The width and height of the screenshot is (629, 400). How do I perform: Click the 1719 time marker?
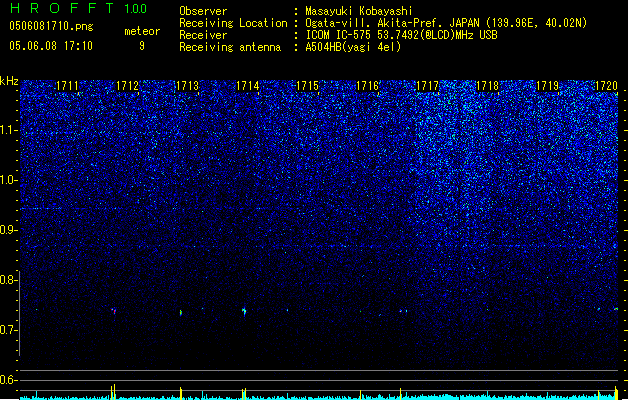[547, 86]
